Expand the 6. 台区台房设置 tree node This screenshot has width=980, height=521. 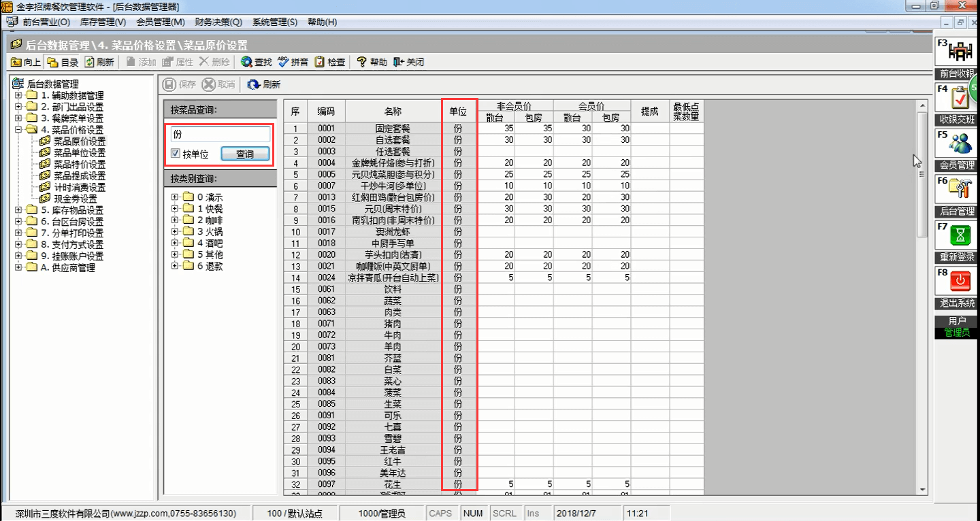pos(18,222)
